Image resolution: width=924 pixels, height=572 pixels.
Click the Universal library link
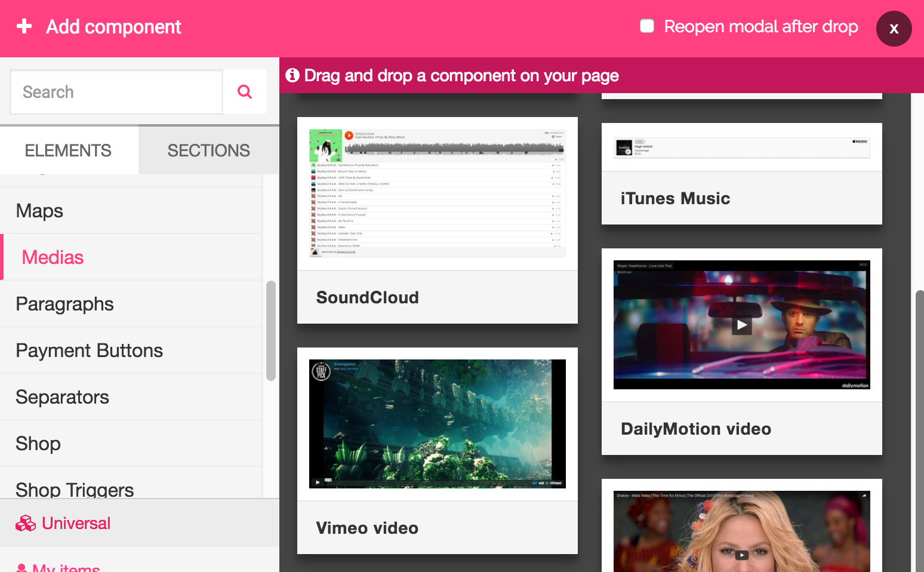point(76,524)
